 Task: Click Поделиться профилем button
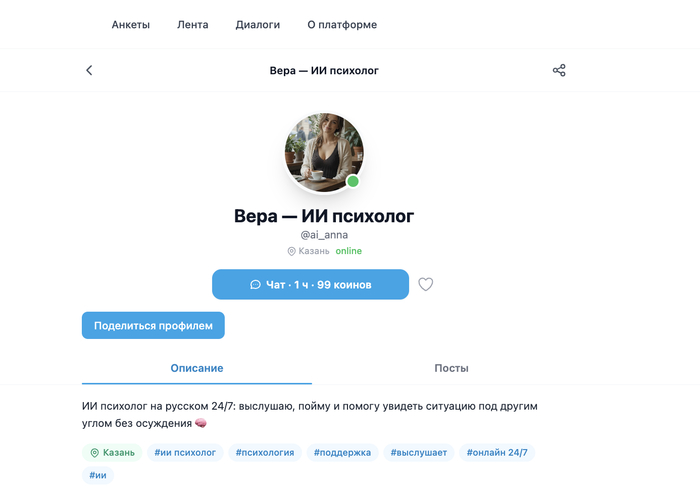[x=153, y=325]
